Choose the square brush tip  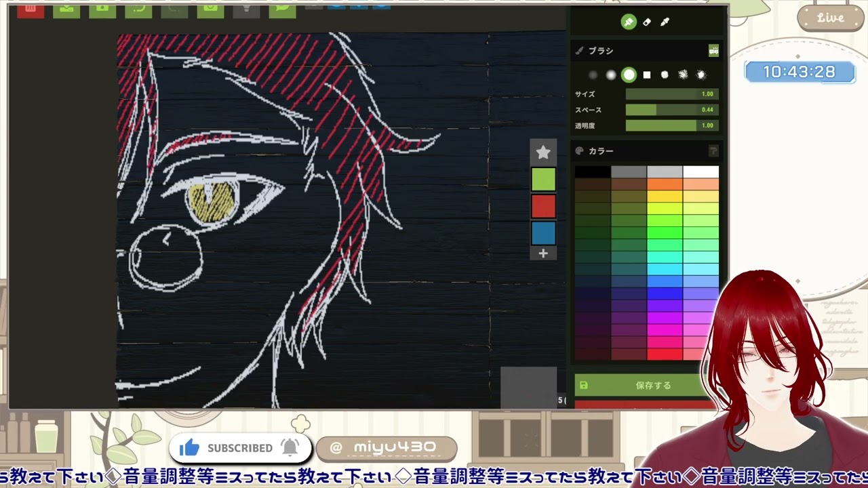[x=647, y=75]
